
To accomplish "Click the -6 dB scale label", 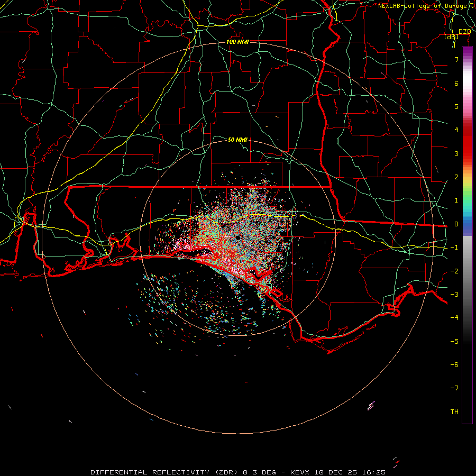I will coord(454,365).
